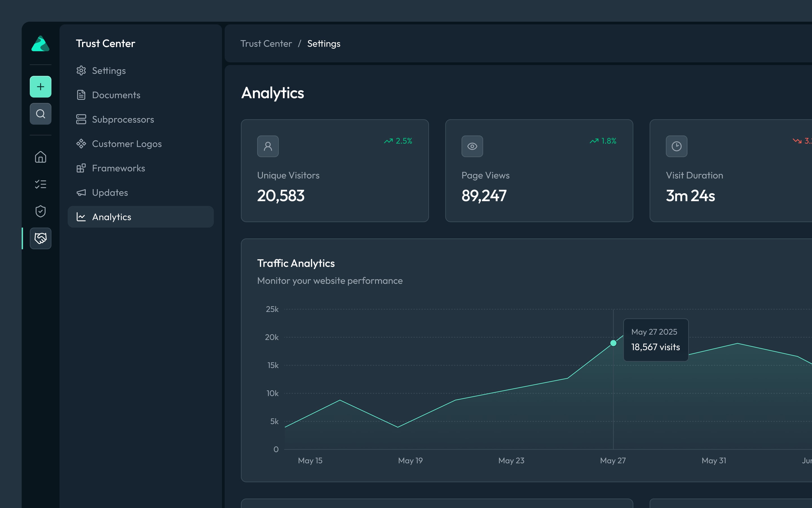Click the 5k y-axis label

274,421
